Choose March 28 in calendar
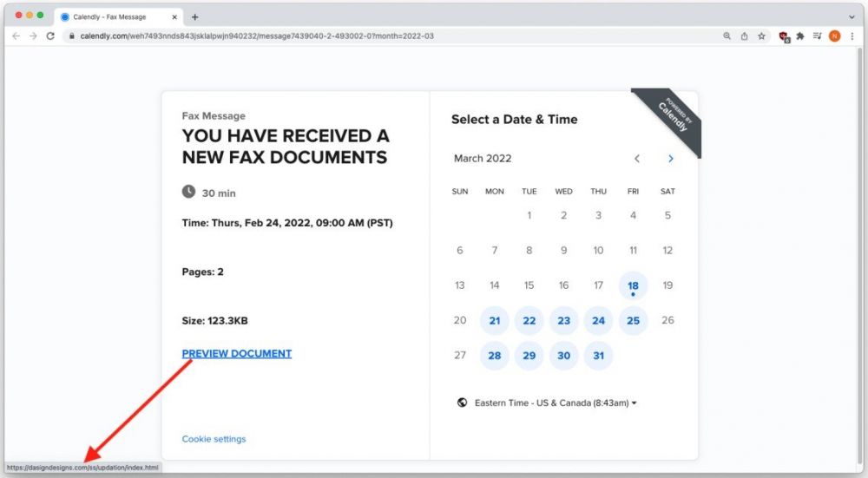This screenshot has width=868, height=478. tap(495, 356)
